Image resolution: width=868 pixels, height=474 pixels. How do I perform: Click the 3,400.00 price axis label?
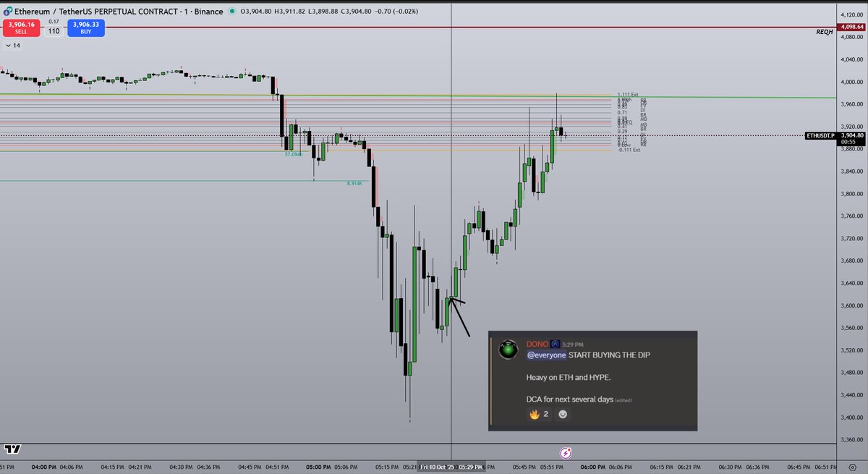point(851,418)
